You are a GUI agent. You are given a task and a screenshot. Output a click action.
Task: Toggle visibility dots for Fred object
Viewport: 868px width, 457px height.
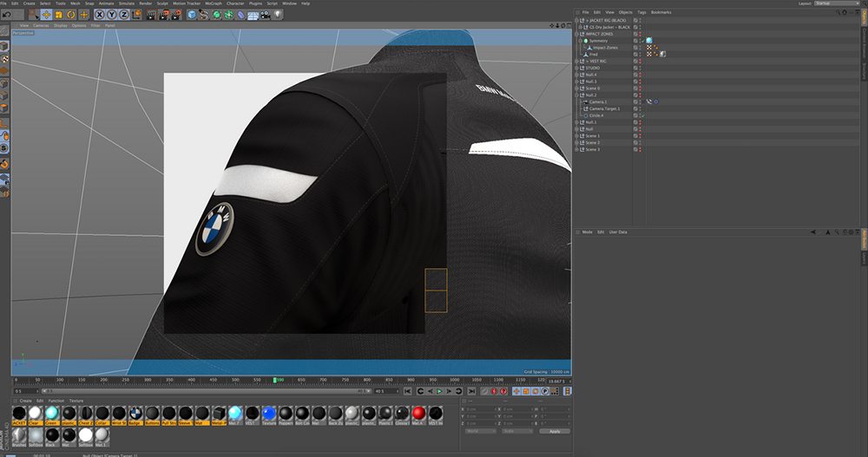[x=641, y=55]
